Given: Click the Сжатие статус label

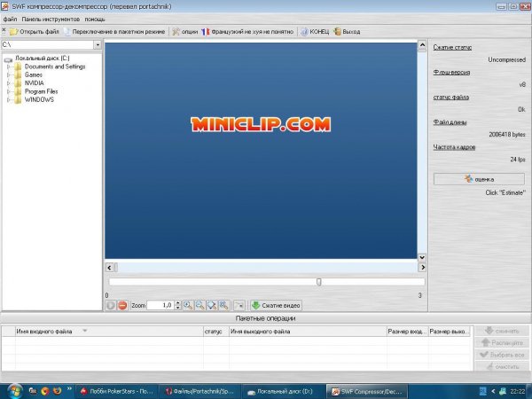Looking at the screenshot, I should (452, 48).
